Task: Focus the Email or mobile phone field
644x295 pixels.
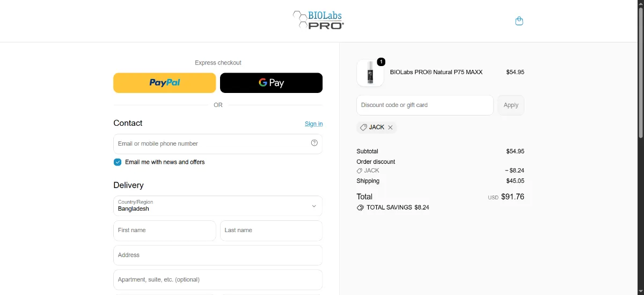Action: coord(218,144)
